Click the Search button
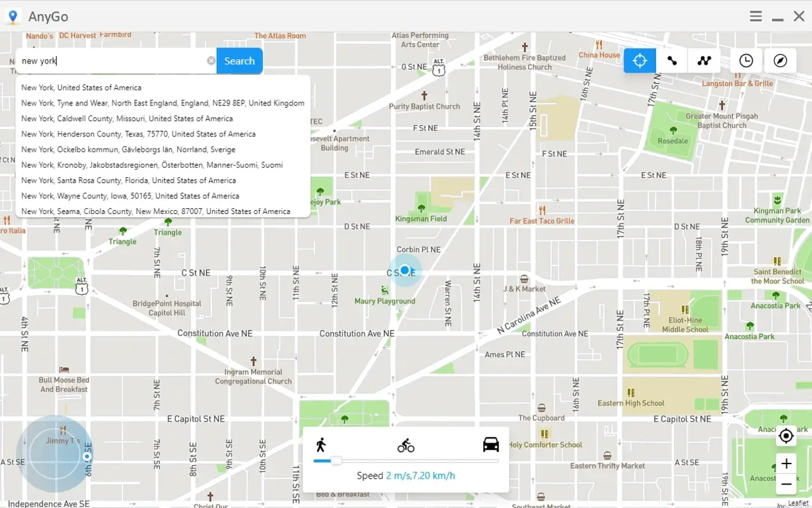 pyautogui.click(x=239, y=60)
